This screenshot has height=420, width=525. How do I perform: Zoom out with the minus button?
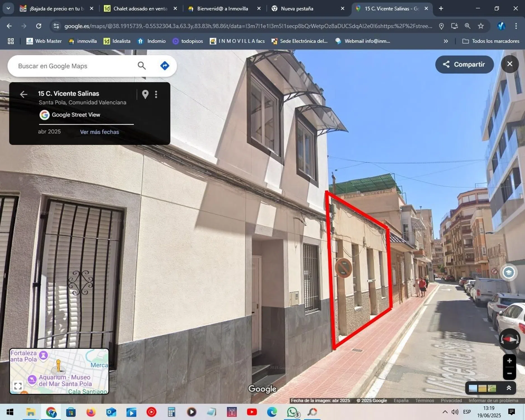(509, 374)
